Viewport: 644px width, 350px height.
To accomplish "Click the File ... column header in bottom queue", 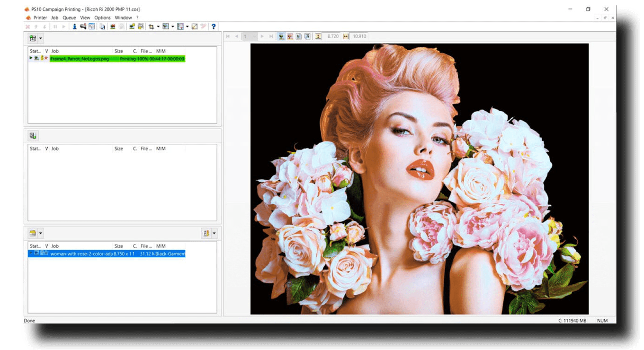I will tap(147, 246).
